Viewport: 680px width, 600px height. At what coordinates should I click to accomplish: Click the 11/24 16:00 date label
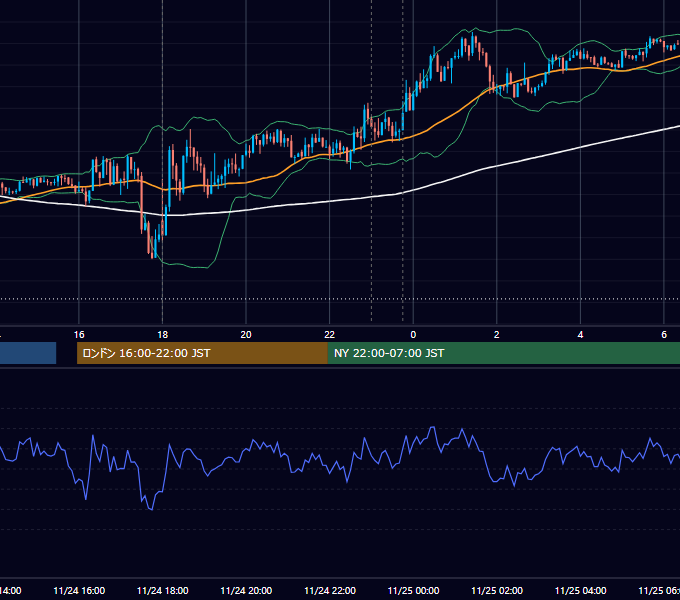coord(79,591)
